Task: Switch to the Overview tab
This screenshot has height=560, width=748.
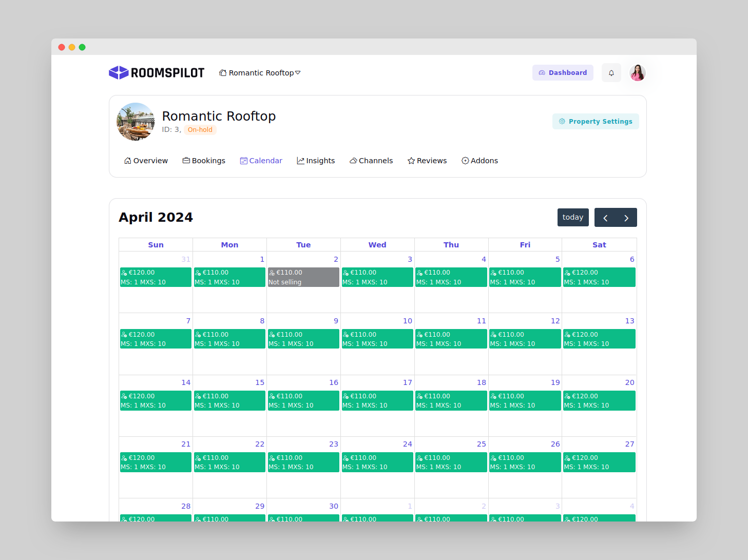Action: 146,161
